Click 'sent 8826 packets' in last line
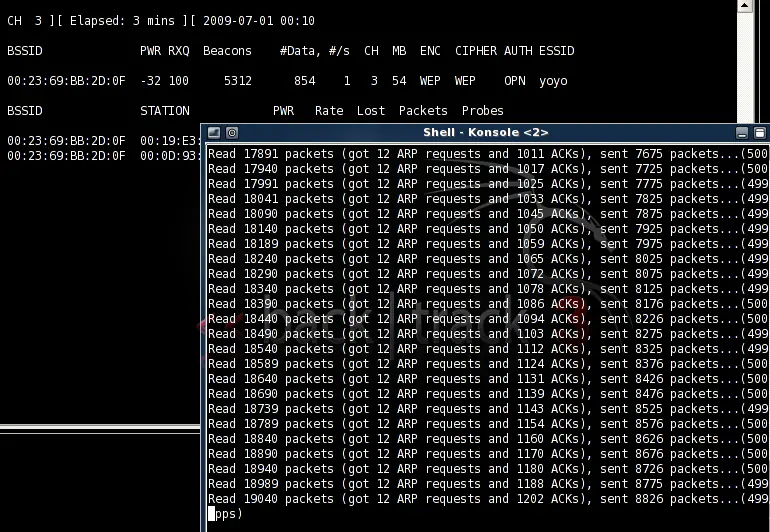 (x=660, y=499)
